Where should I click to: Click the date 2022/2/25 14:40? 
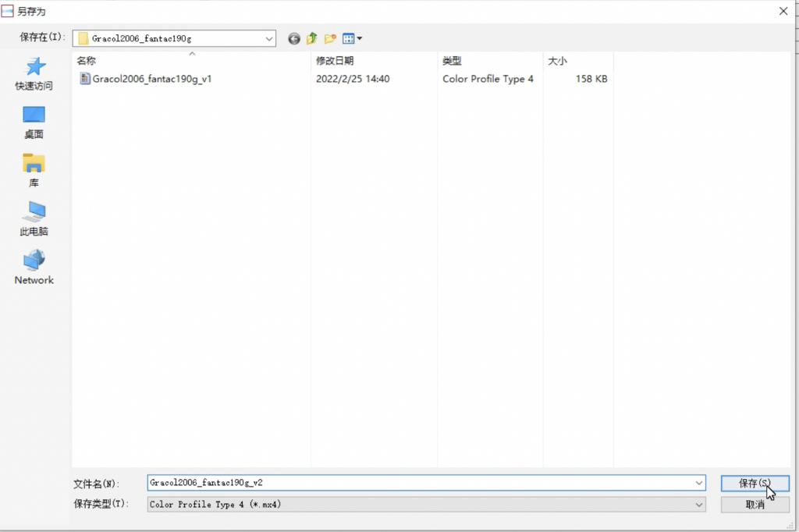[353, 79]
